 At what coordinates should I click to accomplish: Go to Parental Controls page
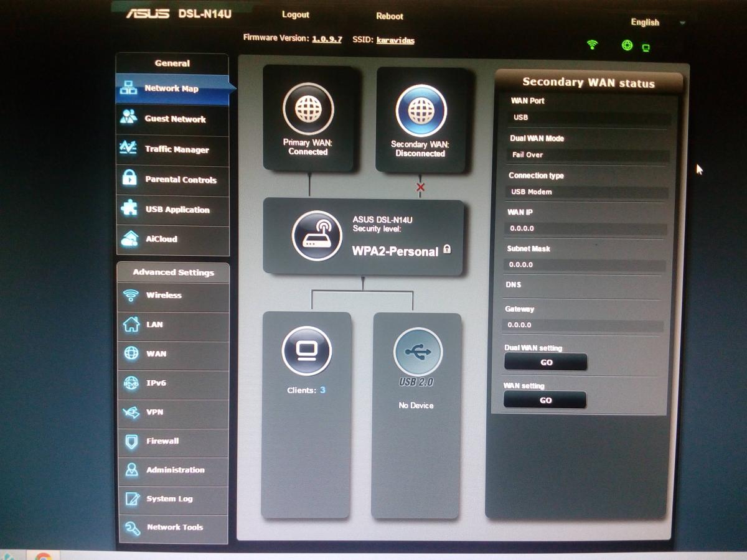[180, 180]
